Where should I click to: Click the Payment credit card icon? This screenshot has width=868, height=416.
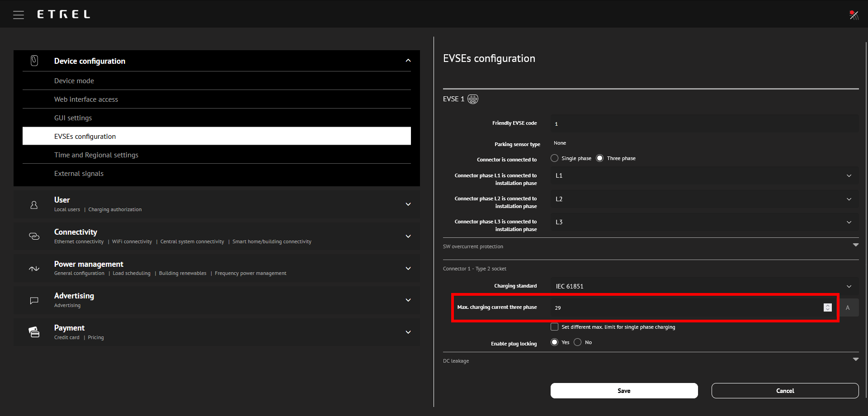(x=34, y=332)
